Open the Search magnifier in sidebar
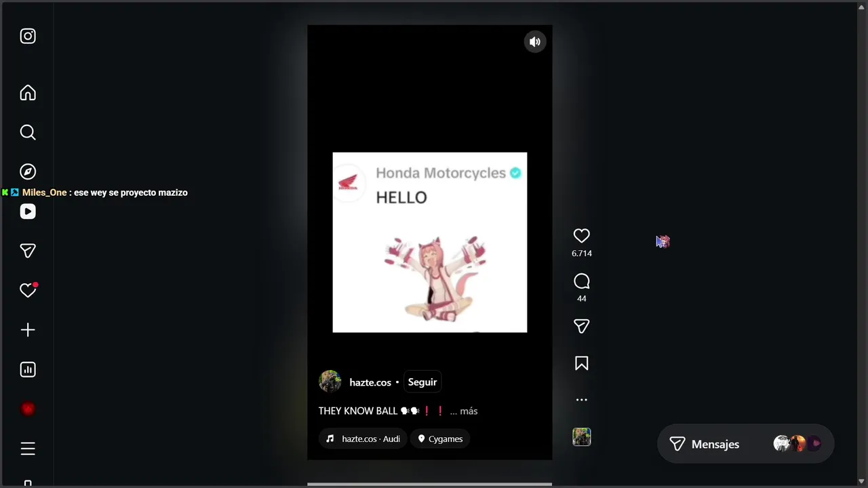 [28, 132]
